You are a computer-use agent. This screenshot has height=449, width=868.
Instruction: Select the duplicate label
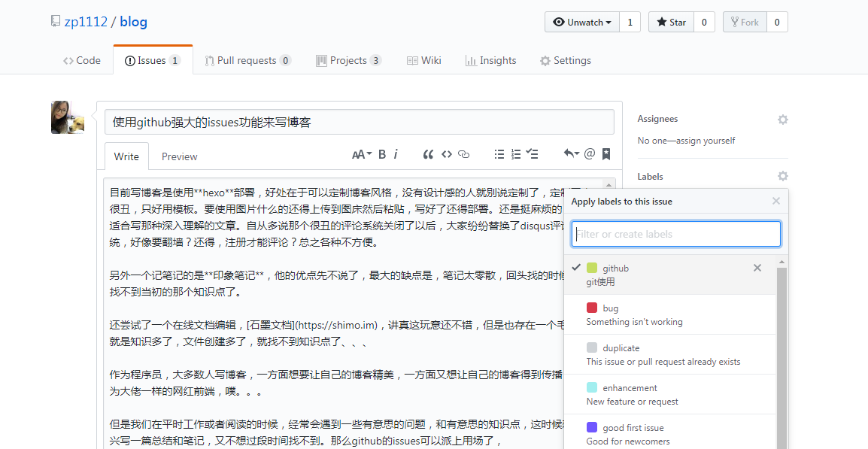click(670, 354)
